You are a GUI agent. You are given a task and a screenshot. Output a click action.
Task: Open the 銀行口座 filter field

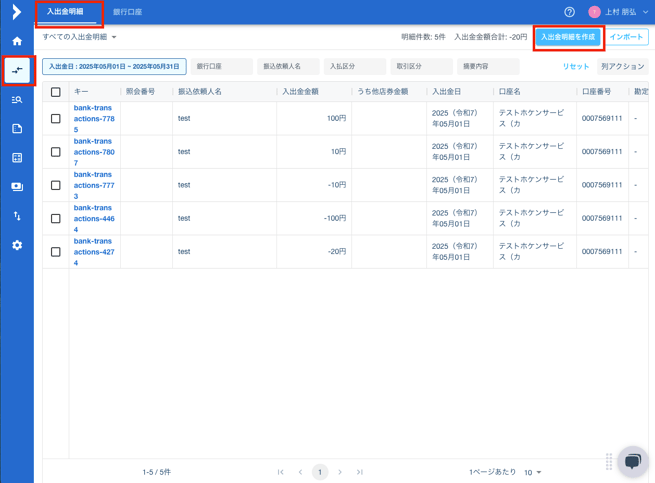point(222,66)
